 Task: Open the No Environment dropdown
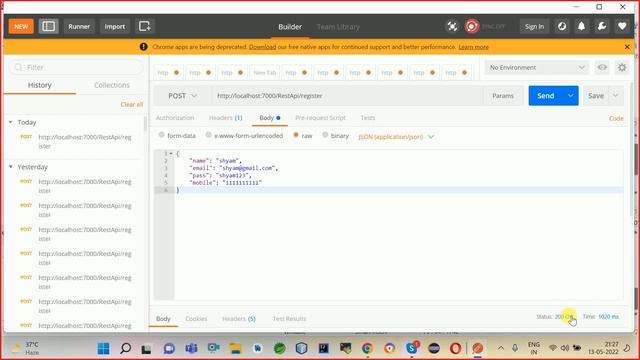(537, 67)
